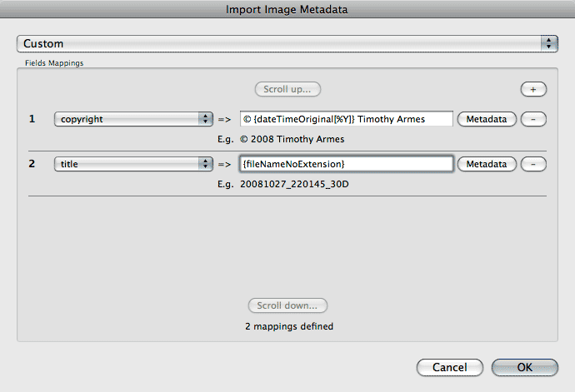Click the Fields Mappings group label
The image size is (575, 392).
pos(52,62)
